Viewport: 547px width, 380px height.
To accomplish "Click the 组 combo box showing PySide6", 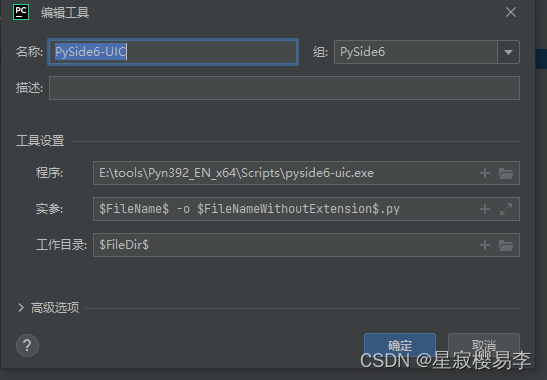I will point(427,52).
